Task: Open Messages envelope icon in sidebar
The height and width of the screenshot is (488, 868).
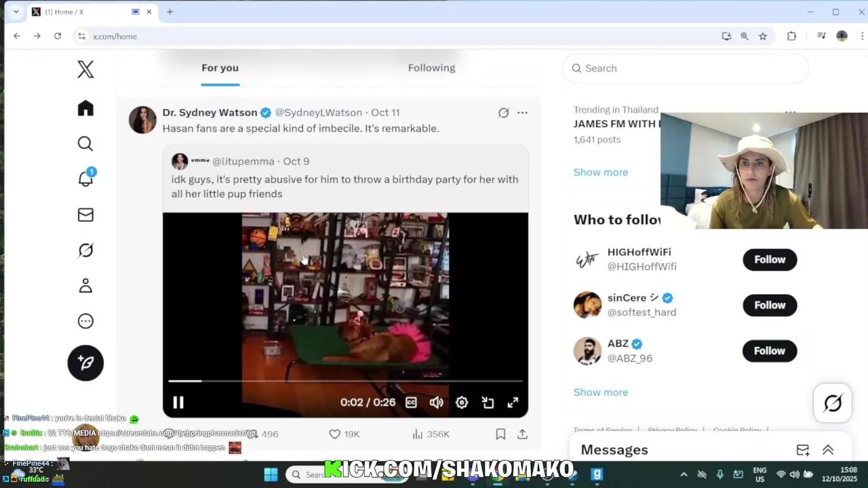Action: click(85, 215)
